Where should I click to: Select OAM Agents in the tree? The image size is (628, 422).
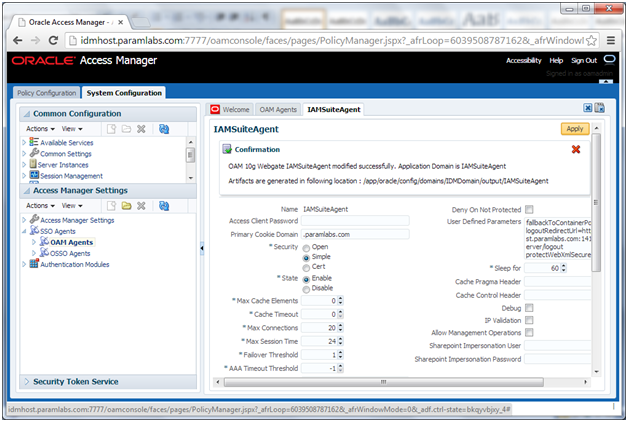[71, 242]
